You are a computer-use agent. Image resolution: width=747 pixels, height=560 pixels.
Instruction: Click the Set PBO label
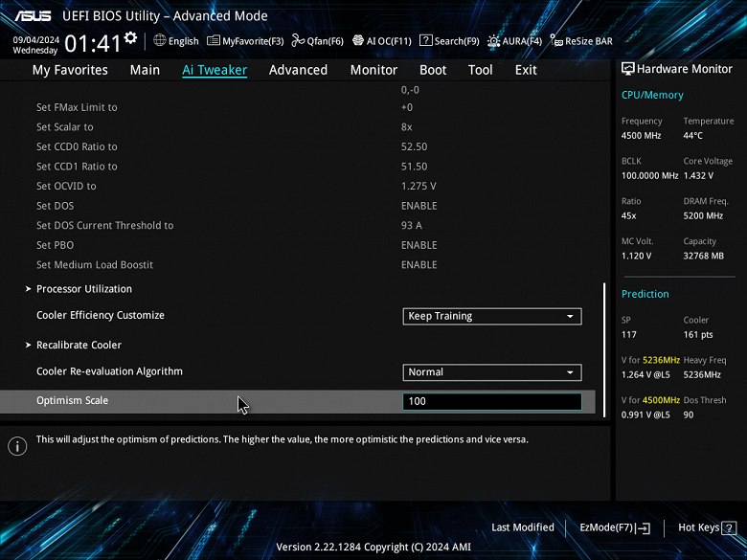[x=55, y=245]
